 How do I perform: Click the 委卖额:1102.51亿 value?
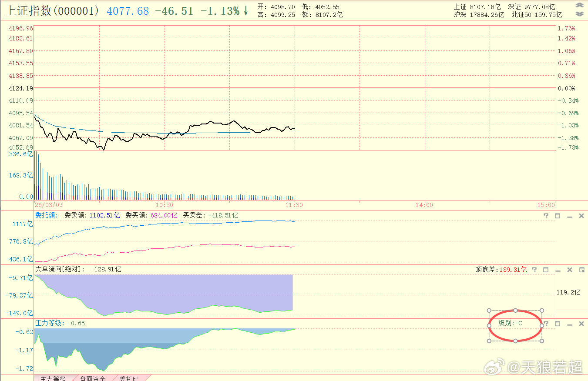[x=92, y=215]
